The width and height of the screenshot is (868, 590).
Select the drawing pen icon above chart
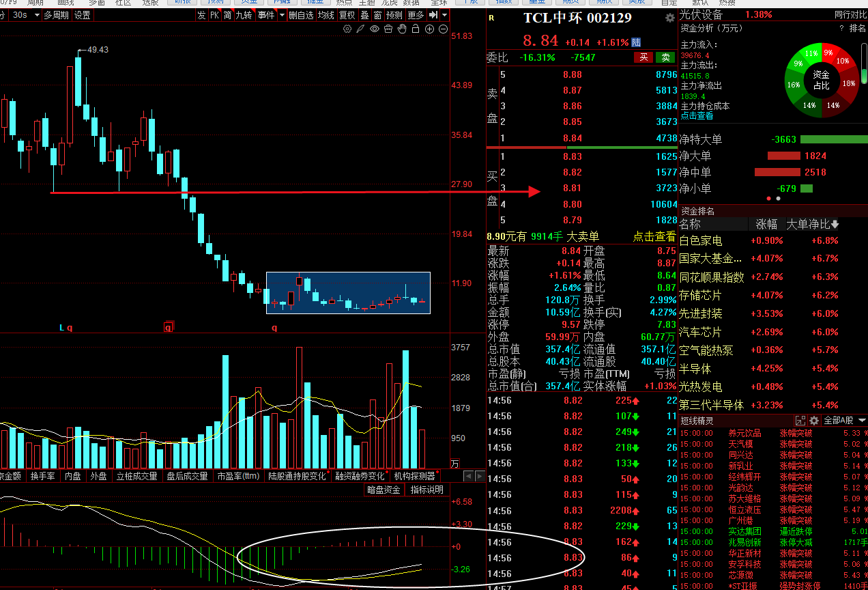pyautogui.click(x=360, y=29)
